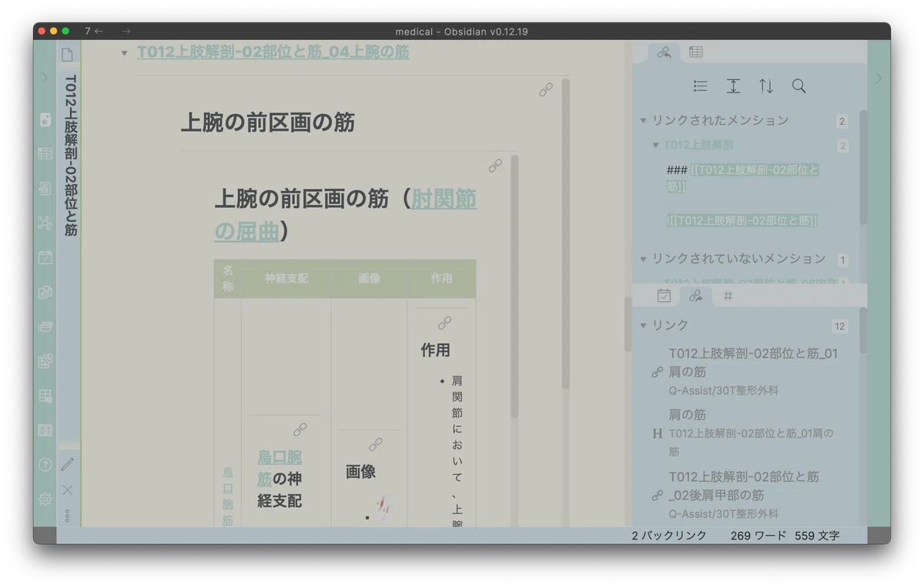This screenshot has height=588, width=924.
Task: Click the リンク count badge 12
Action: pos(840,327)
